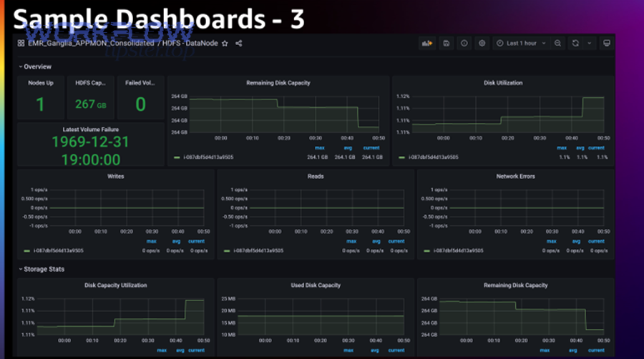The image size is (644, 359).
Task: Click the zoom out time range icon
Action: click(x=557, y=43)
